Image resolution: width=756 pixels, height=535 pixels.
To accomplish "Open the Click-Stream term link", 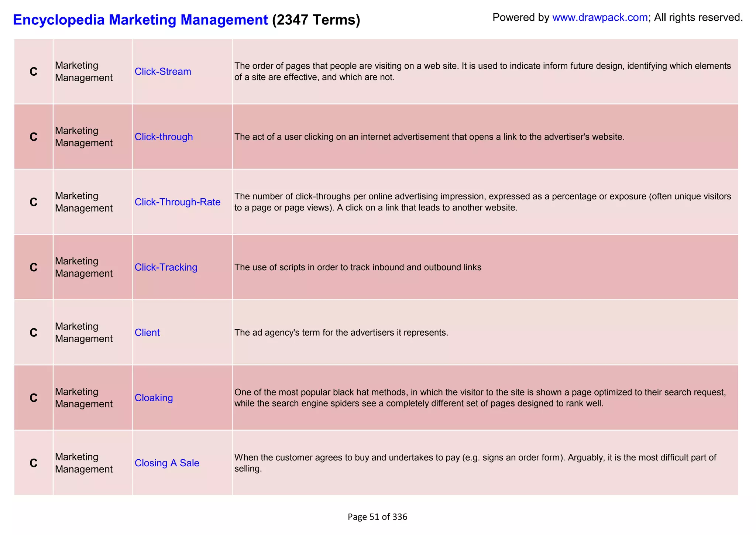I will point(163,72).
